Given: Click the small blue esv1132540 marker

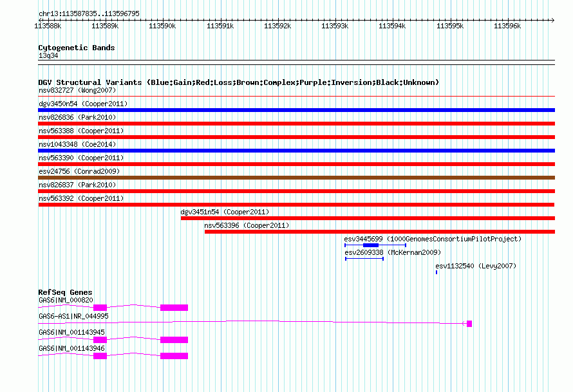Looking at the screenshot, I should point(437,272).
